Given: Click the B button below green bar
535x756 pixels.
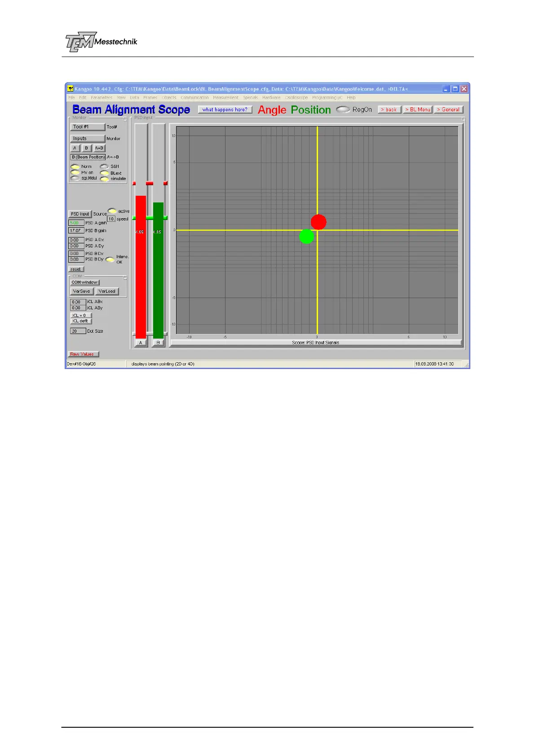Looking at the screenshot, I should (x=158, y=343).
